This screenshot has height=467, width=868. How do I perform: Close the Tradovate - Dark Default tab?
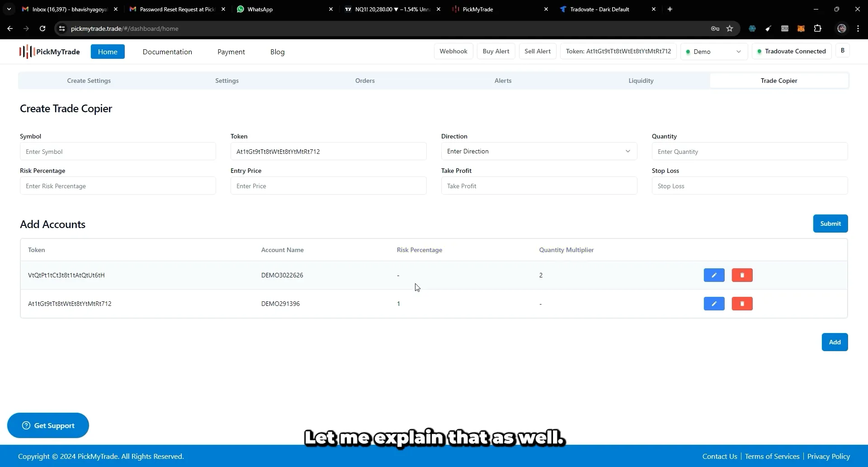[654, 9]
